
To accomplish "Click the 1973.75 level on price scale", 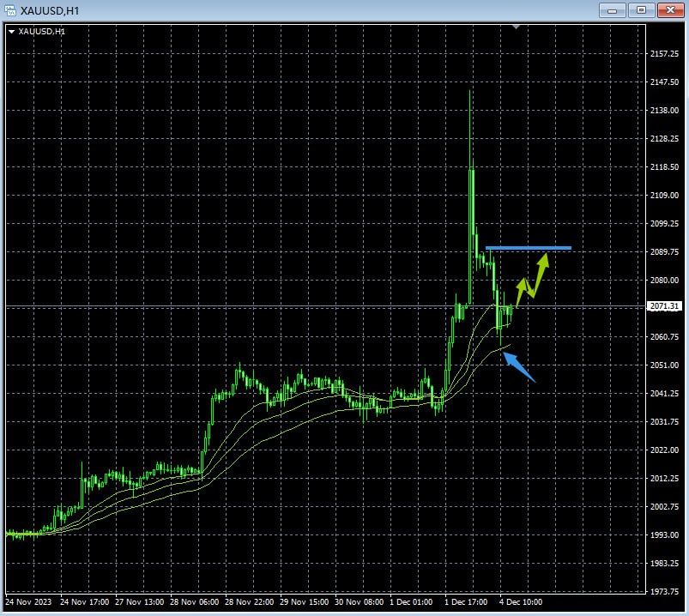I will pos(665,592).
